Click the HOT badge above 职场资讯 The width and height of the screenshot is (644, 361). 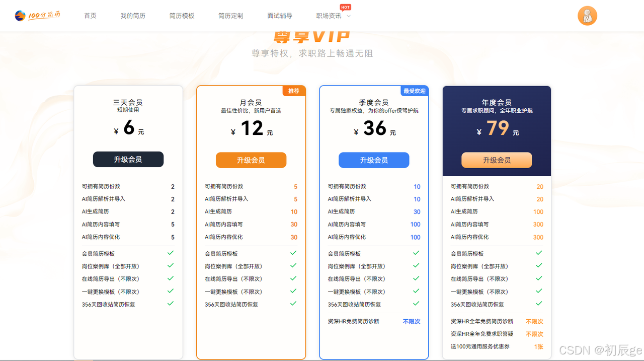(345, 7)
